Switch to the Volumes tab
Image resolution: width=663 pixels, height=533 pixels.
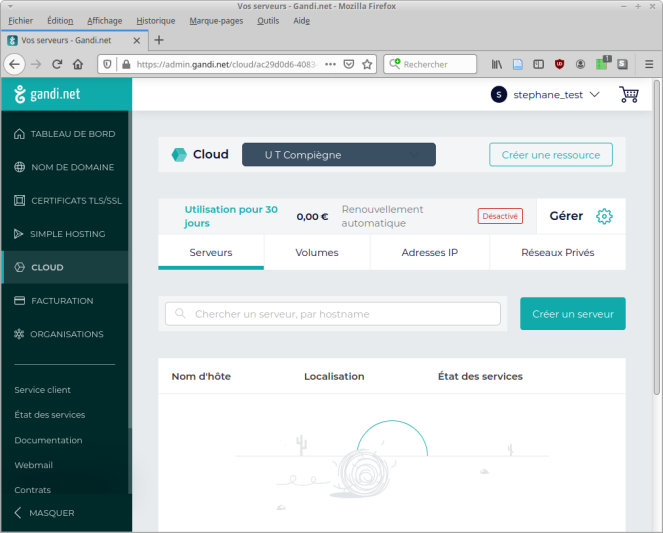tap(317, 252)
